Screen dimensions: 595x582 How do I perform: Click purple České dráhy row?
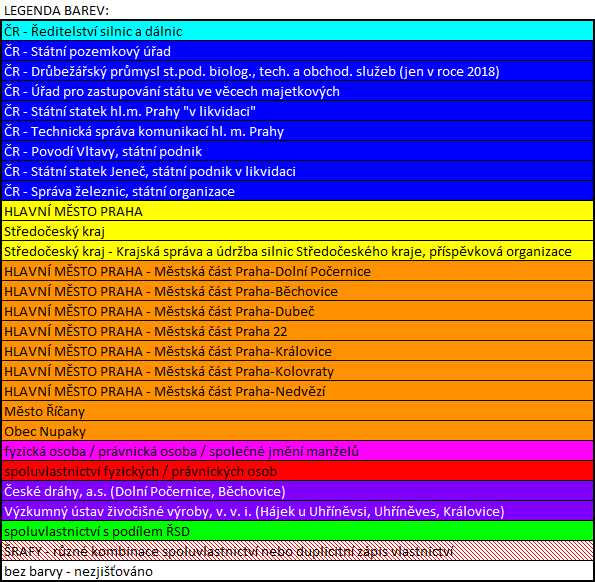298,491
